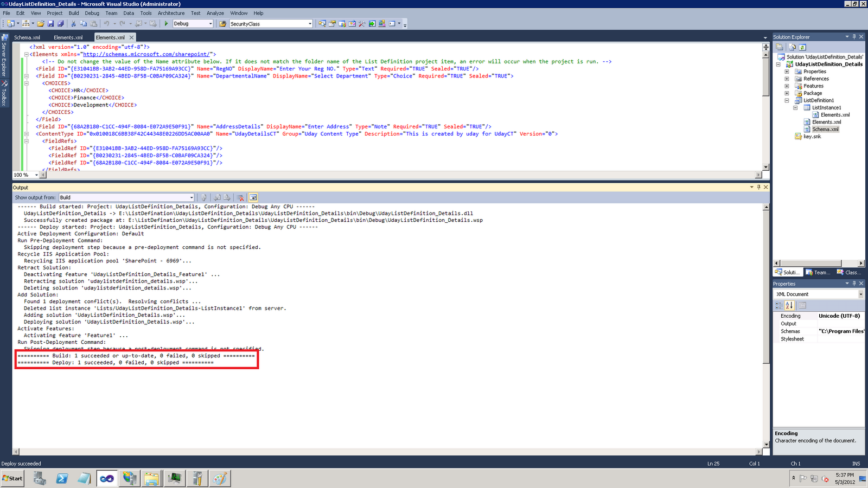Open the File menu
The image size is (868, 488).
point(7,13)
